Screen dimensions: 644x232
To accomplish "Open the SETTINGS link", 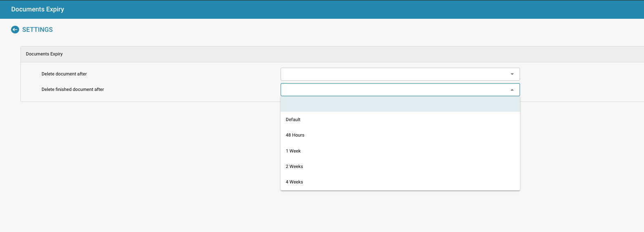I will tap(37, 30).
